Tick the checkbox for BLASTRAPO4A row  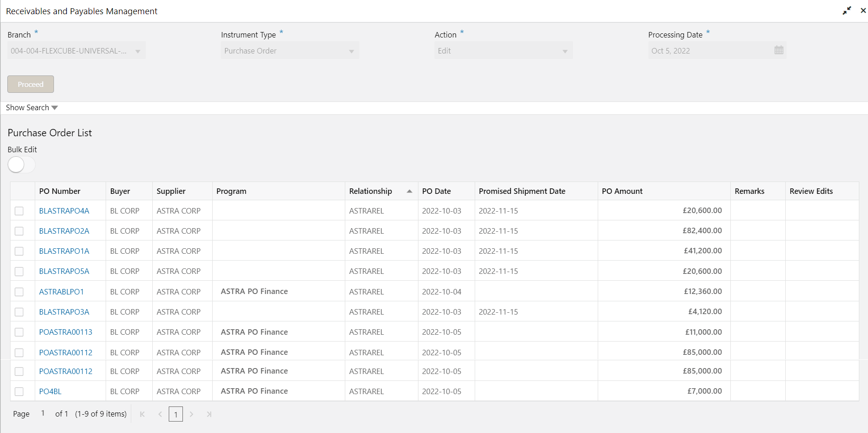pyautogui.click(x=19, y=211)
